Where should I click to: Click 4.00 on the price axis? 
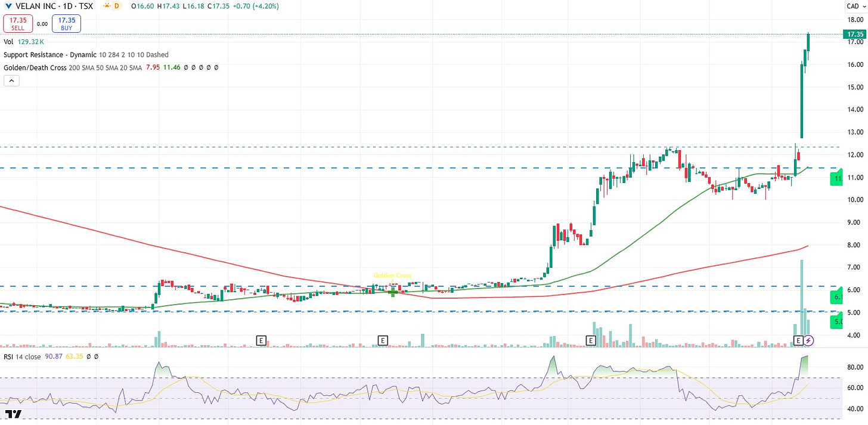coord(854,336)
